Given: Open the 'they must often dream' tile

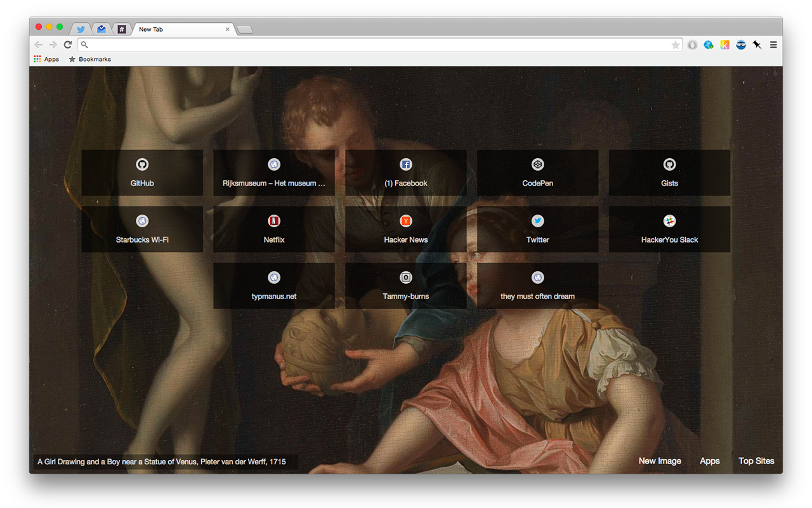Looking at the screenshot, I should pyautogui.click(x=538, y=286).
